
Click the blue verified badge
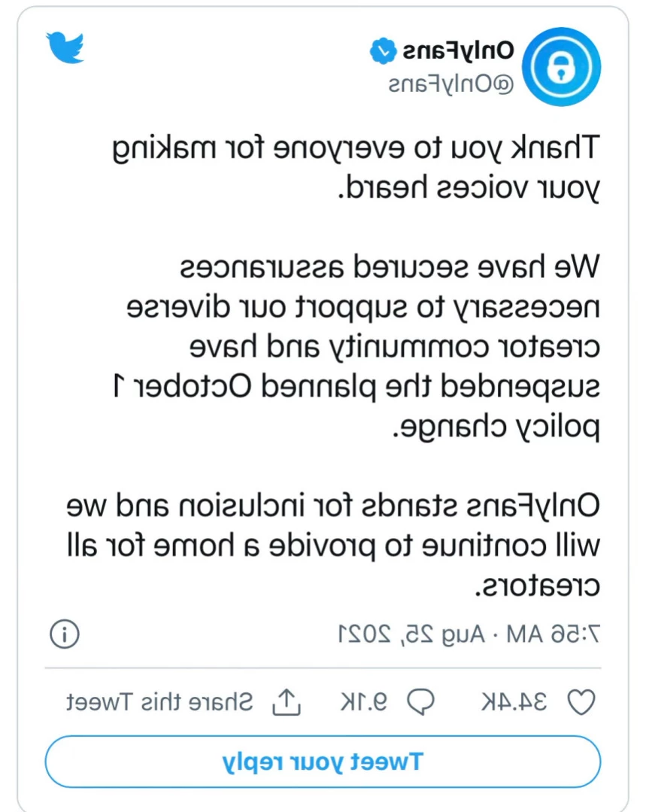(x=383, y=50)
